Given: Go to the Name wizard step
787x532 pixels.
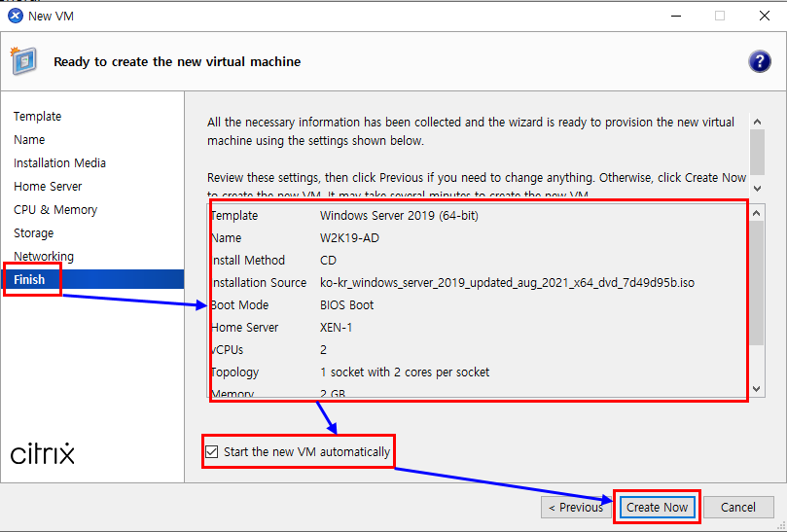Looking at the screenshot, I should [x=29, y=139].
